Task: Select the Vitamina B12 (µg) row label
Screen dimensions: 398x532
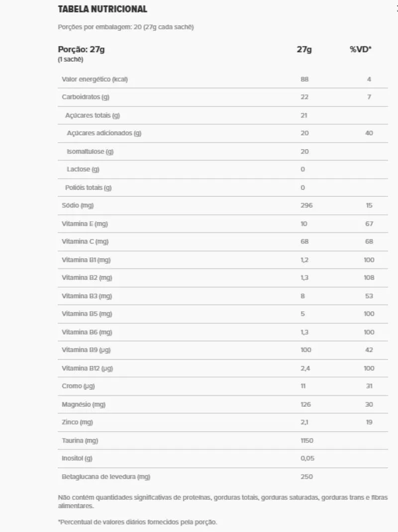Action: coord(87,368)
